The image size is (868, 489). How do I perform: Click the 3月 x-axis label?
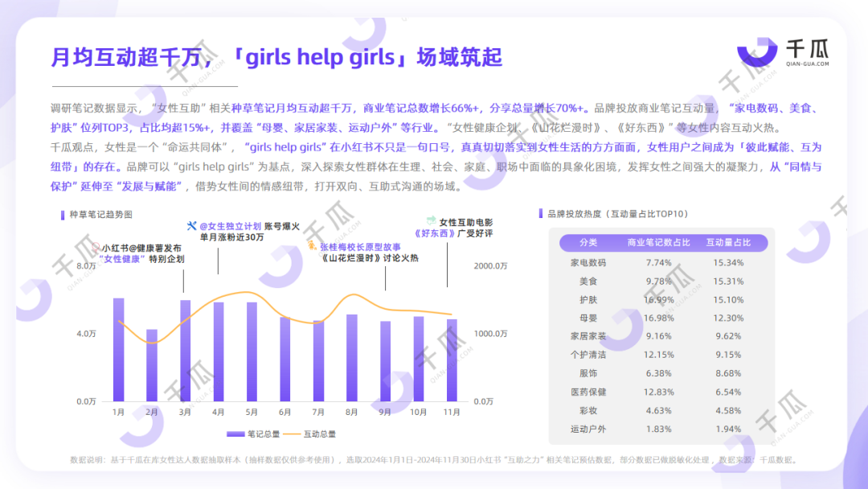point(185,412)
